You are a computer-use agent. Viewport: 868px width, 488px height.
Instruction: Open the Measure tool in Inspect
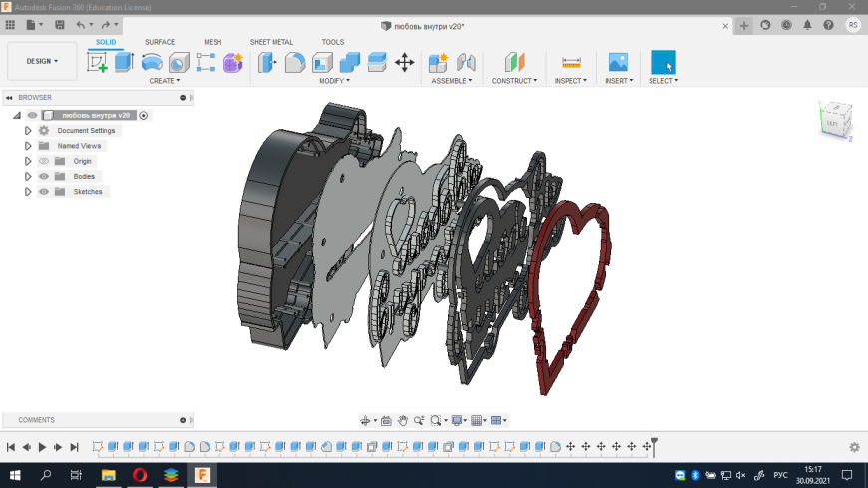tap(571, 62)
